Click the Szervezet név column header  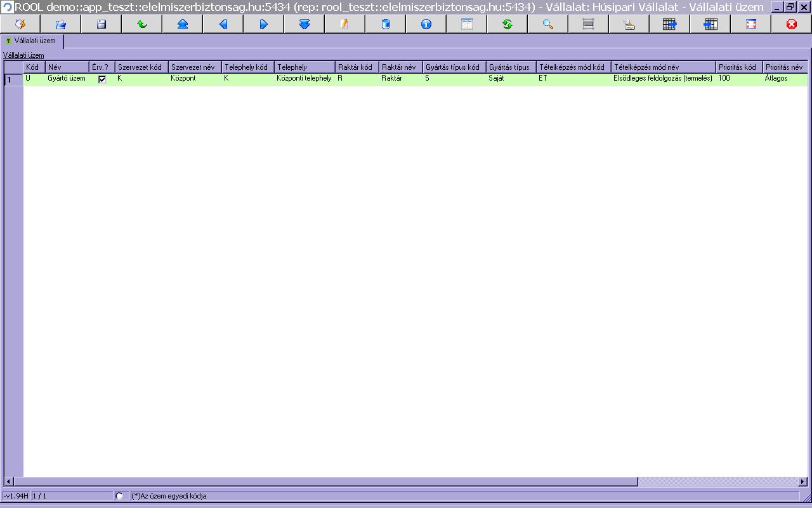coord(195,67)
